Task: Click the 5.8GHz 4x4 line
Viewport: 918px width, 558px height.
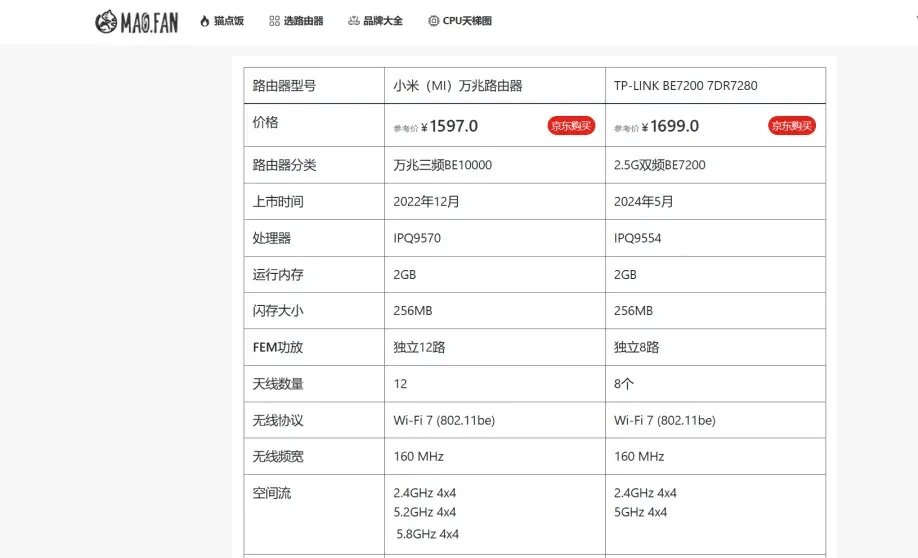Action: coord(427,534)
